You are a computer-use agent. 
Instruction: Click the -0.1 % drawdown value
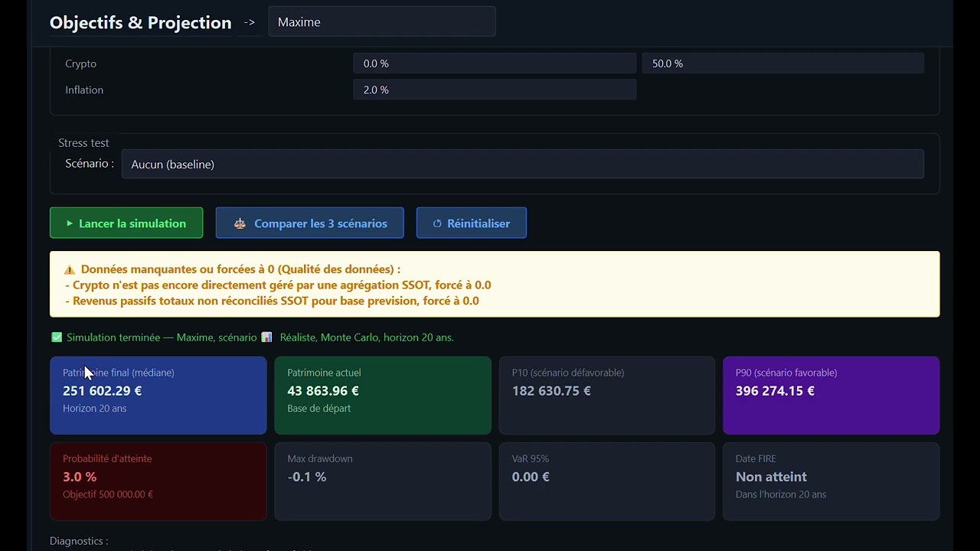click(307, 477)
